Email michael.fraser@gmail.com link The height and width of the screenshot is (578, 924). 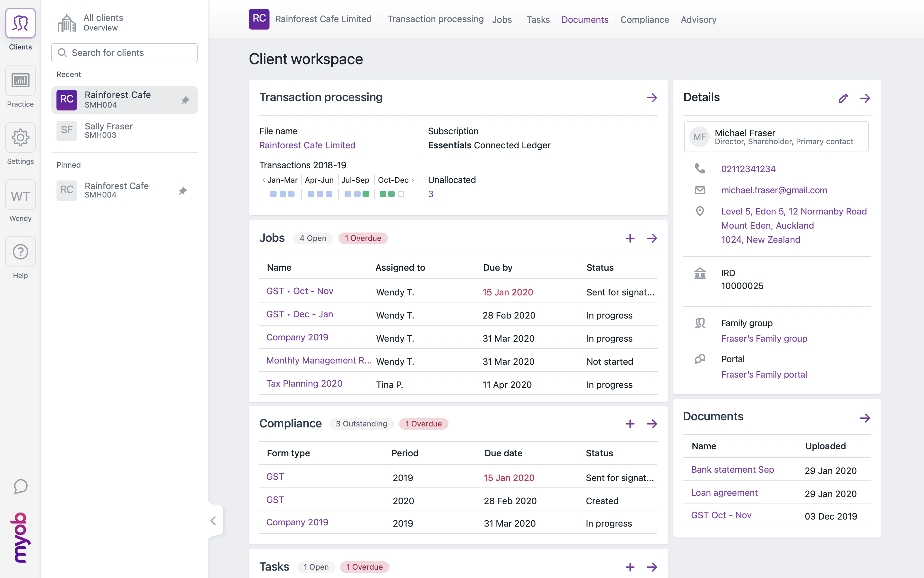coord(774,190)
